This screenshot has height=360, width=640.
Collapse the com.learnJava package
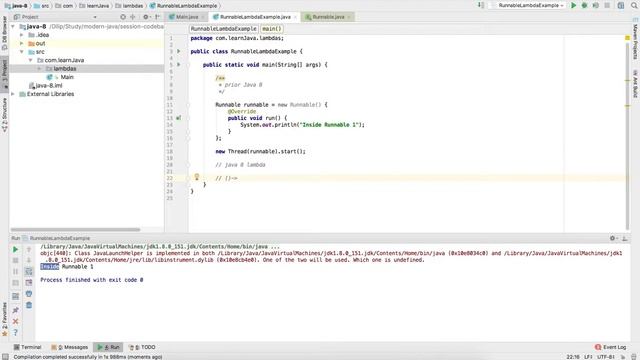click(x=31, y=60)
